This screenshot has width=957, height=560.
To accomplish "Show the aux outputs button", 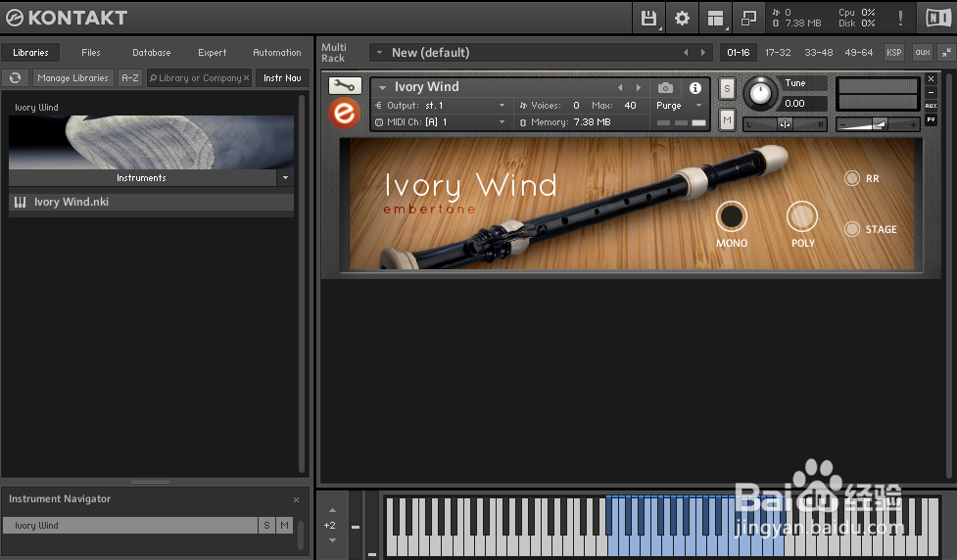I will 922,53.
